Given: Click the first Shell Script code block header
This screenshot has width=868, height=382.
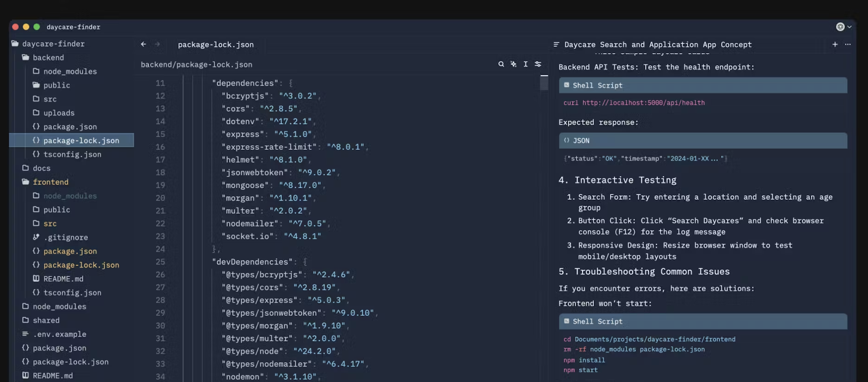Looking at the screenshot, I should (703, 86).
